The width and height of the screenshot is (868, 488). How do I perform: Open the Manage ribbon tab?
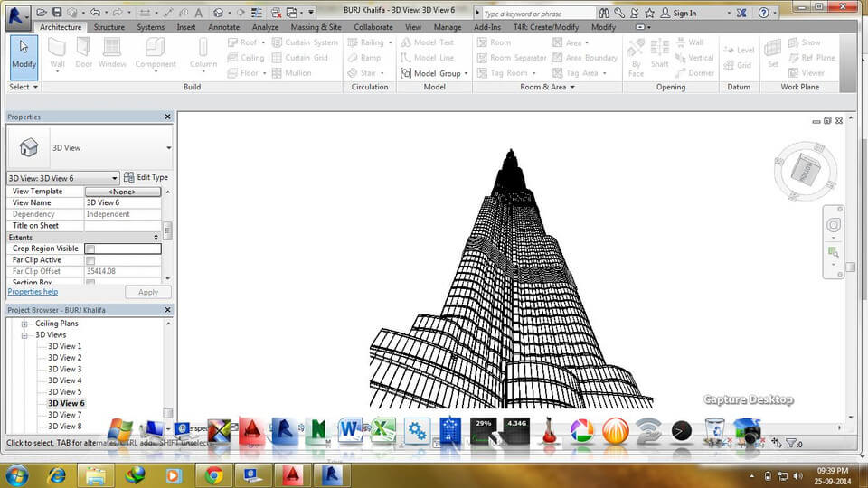coord(448,27)
